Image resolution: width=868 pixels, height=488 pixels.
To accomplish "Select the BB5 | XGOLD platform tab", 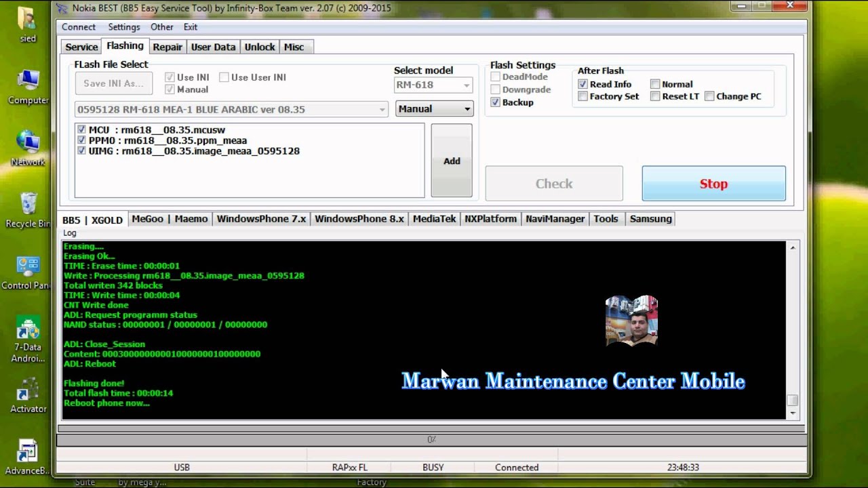I will 93,220.
